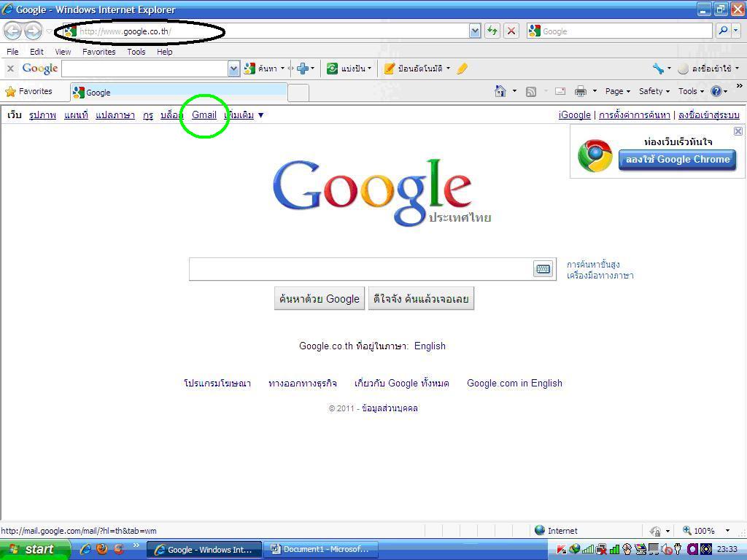Click the address bar URL field
The width and height of the screenshot is (747, 560).
(x=266, y=31)
